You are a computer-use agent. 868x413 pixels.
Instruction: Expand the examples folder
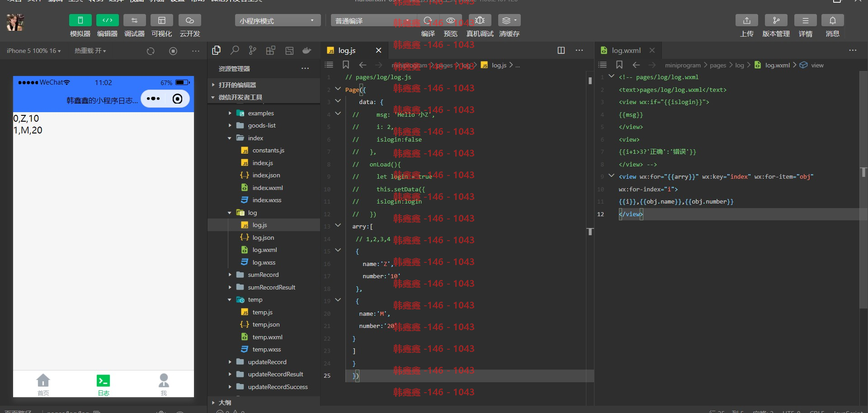264,113
